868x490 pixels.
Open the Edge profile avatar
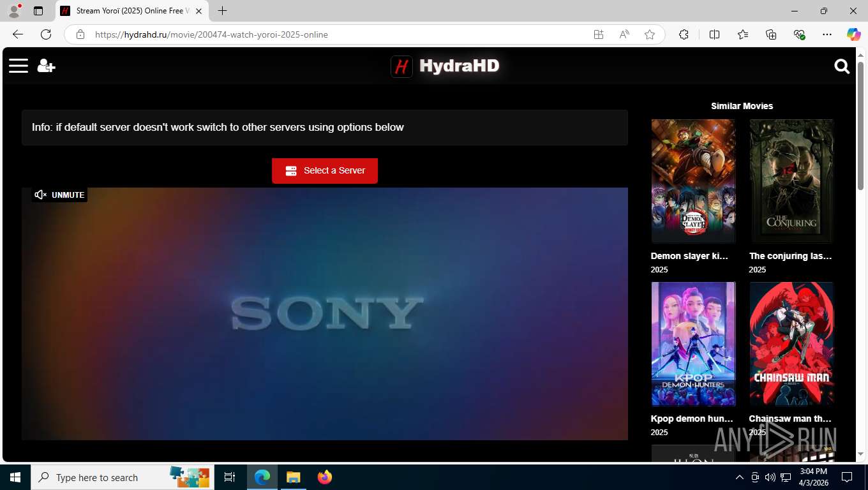(x=14, y=11)
